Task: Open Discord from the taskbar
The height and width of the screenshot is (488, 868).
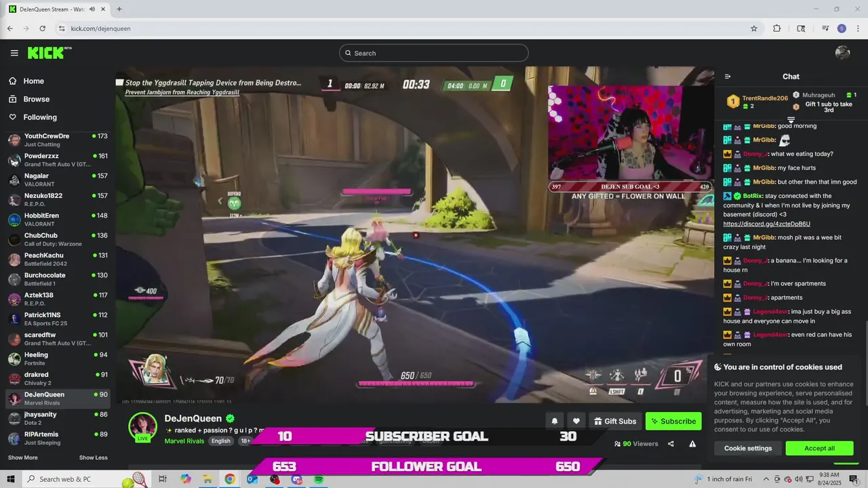Action: (296, 479)
